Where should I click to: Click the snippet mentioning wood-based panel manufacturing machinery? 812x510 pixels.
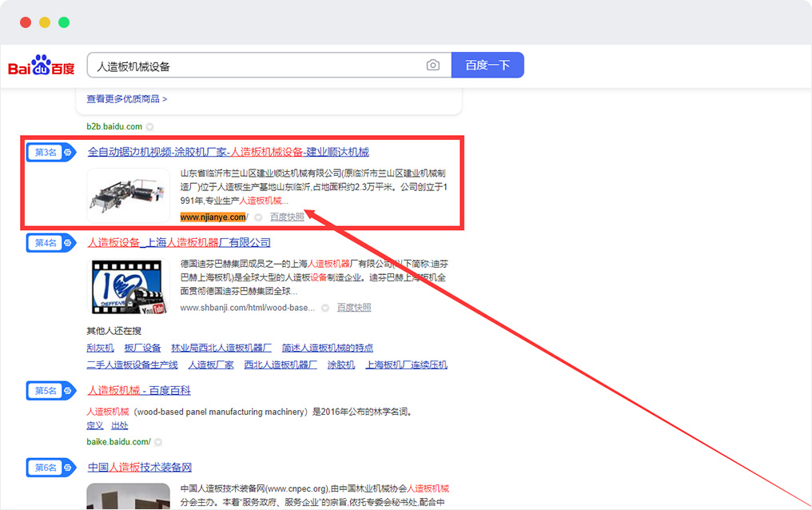[249, 412]
